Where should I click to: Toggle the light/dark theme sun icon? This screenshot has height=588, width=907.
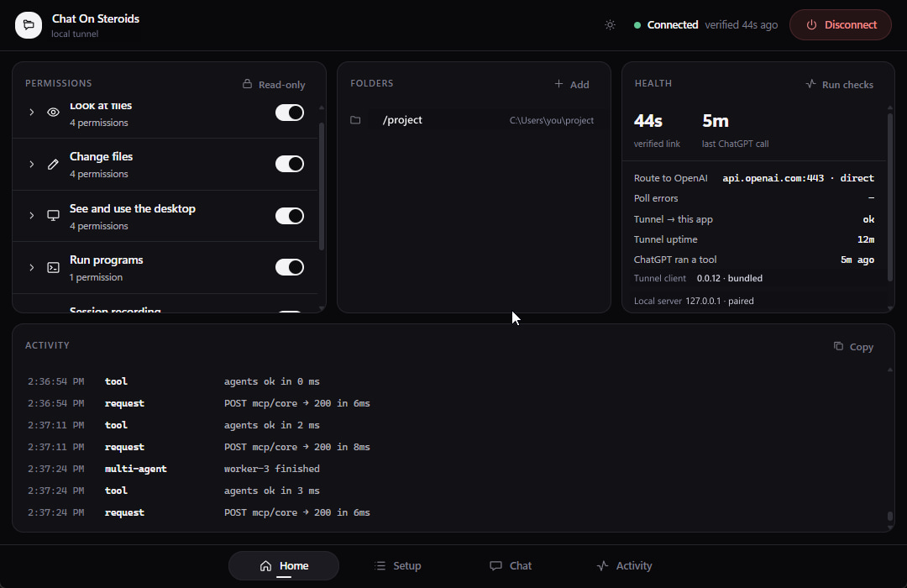[610, 25]
